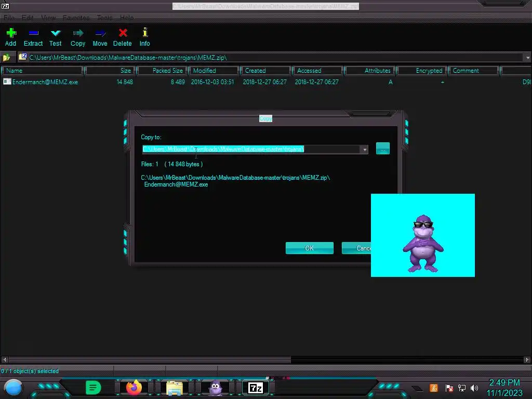Go up one folder level icon
Image resolution: width=532 pixels, height=399 pixels.
click(6, 58)
